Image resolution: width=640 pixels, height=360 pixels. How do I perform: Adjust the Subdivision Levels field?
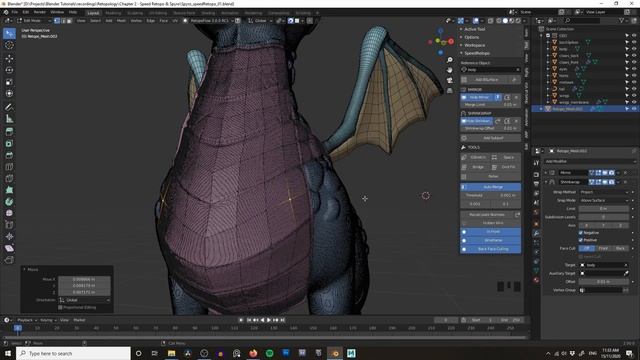[604, 217]
